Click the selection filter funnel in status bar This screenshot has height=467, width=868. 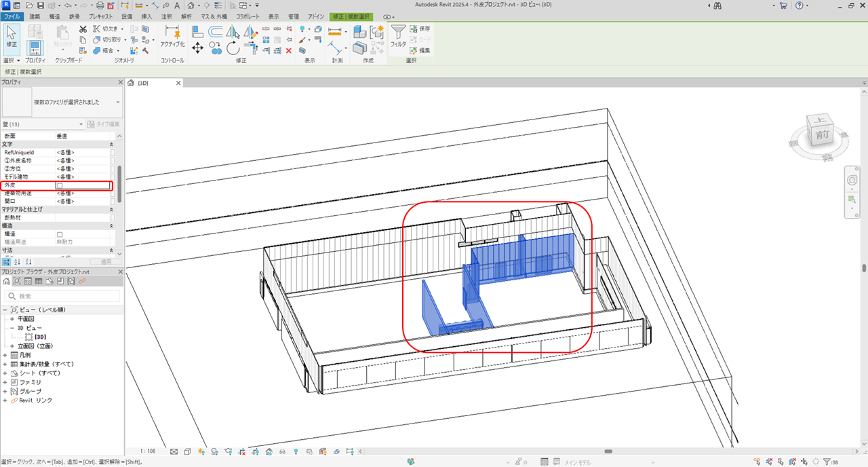[827, 462]
